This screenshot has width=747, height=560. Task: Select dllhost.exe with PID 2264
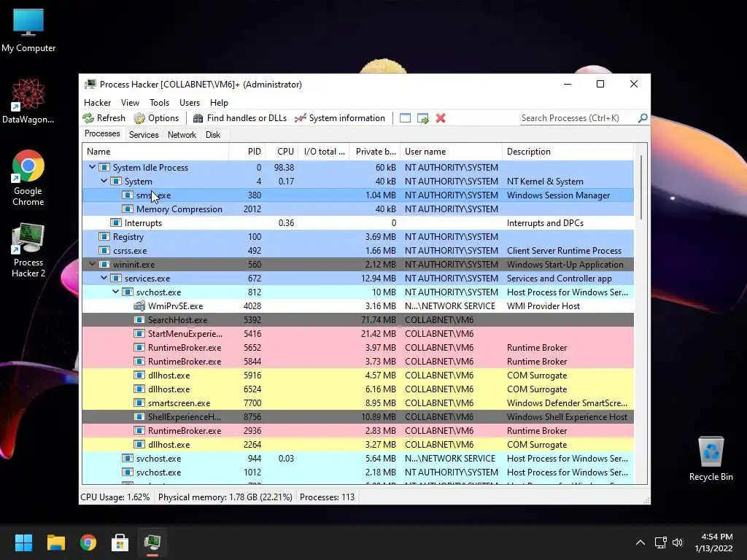[357, 444]
